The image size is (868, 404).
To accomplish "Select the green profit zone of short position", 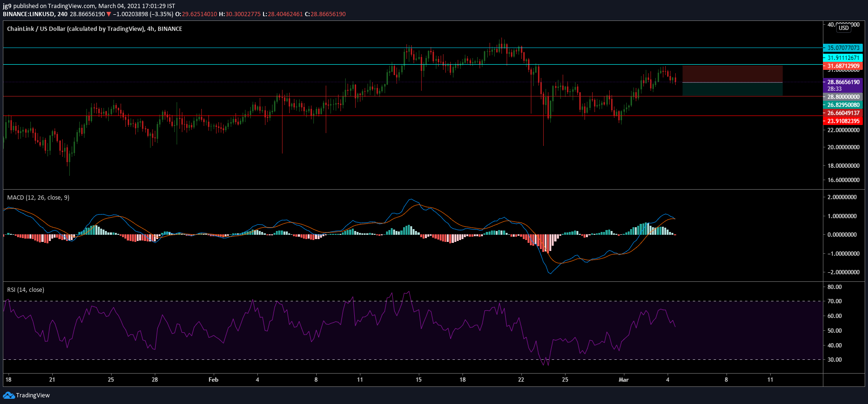I will point(732,89).
